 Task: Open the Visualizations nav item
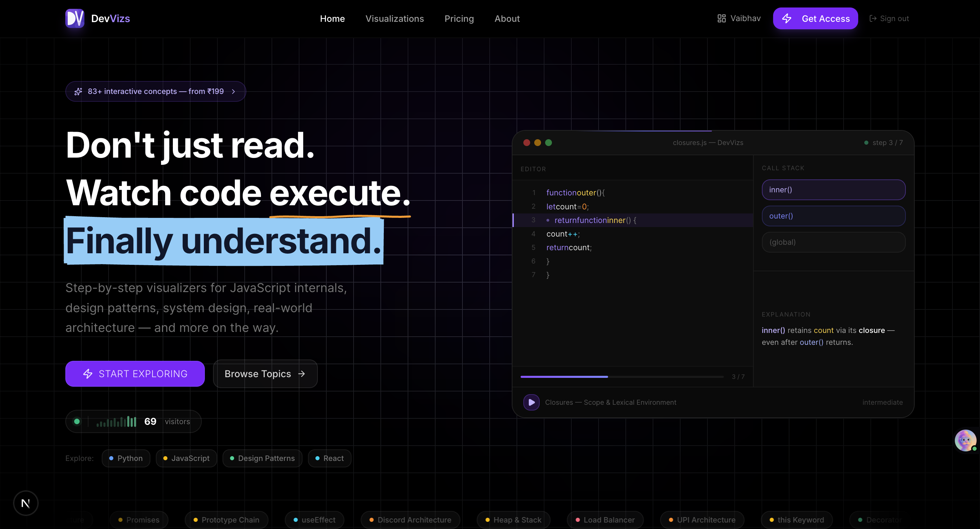click(x=394, y=18)
